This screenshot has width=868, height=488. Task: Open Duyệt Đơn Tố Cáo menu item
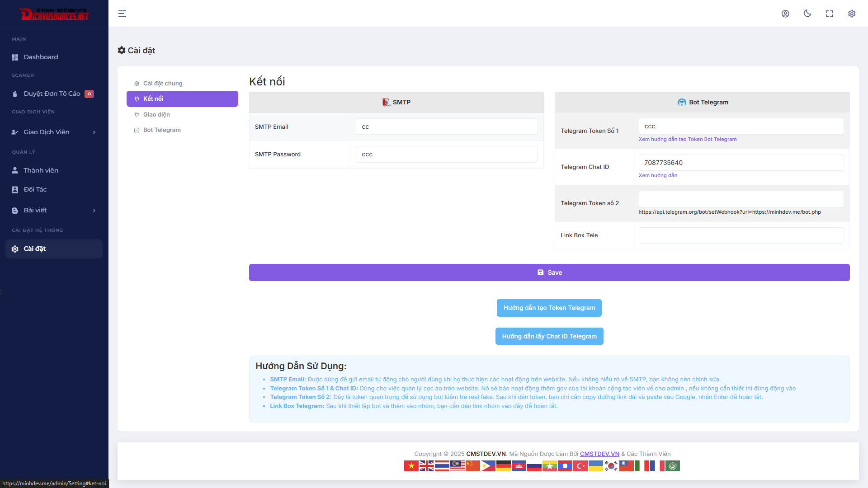coord(52,94)
